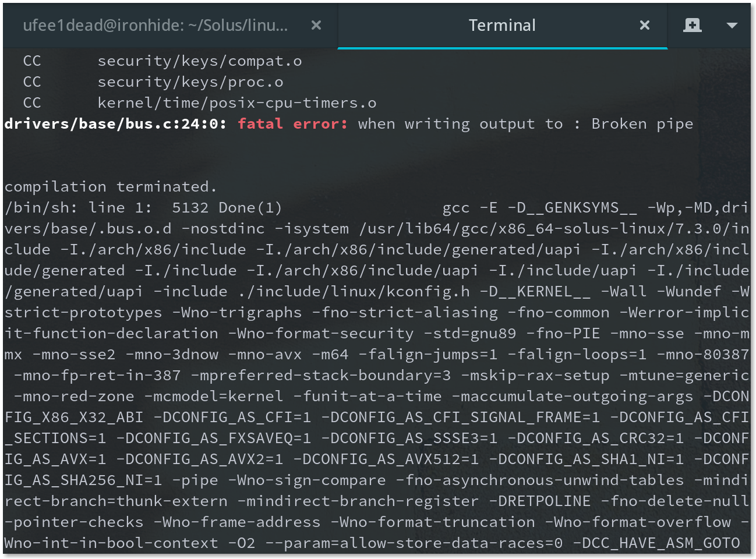
Task: Open a new terminal tab
Action: 692,25
